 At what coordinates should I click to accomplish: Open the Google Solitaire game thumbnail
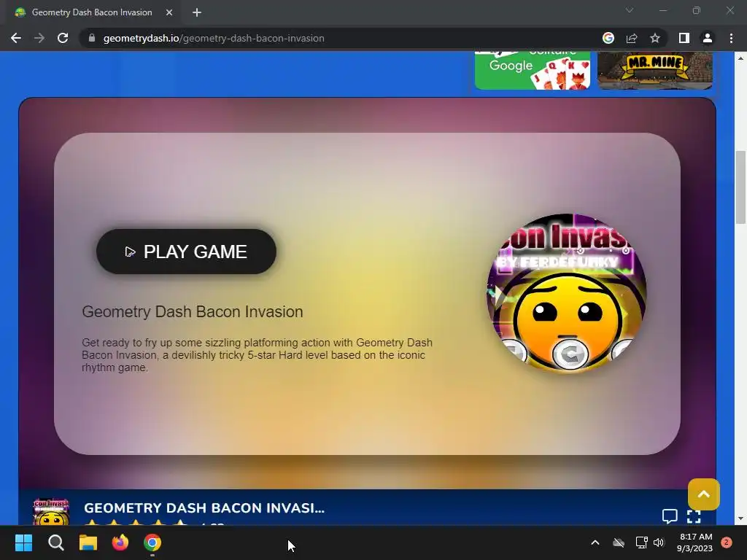(533, 70)
